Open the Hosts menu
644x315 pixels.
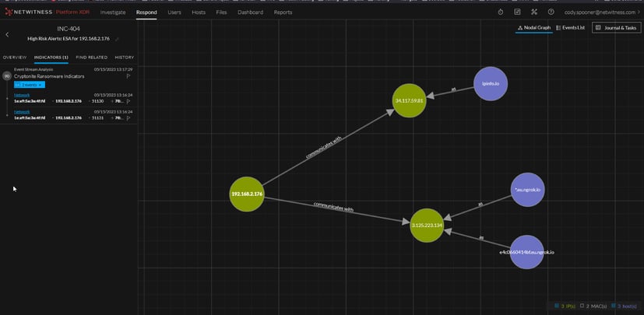click(x=199, y=12)
